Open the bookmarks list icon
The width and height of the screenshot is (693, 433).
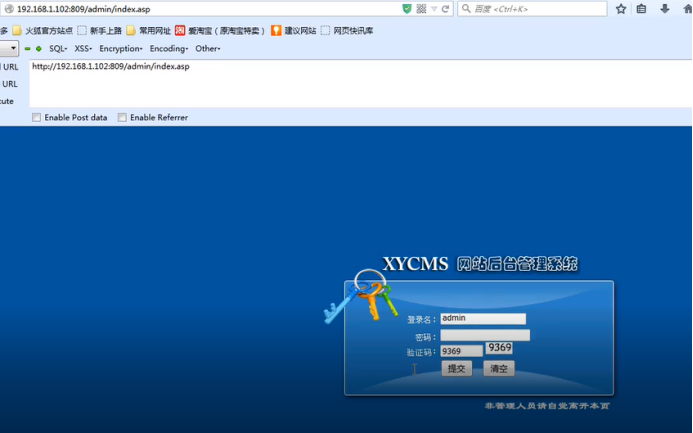pyautogui.click(x=641, y=9)
